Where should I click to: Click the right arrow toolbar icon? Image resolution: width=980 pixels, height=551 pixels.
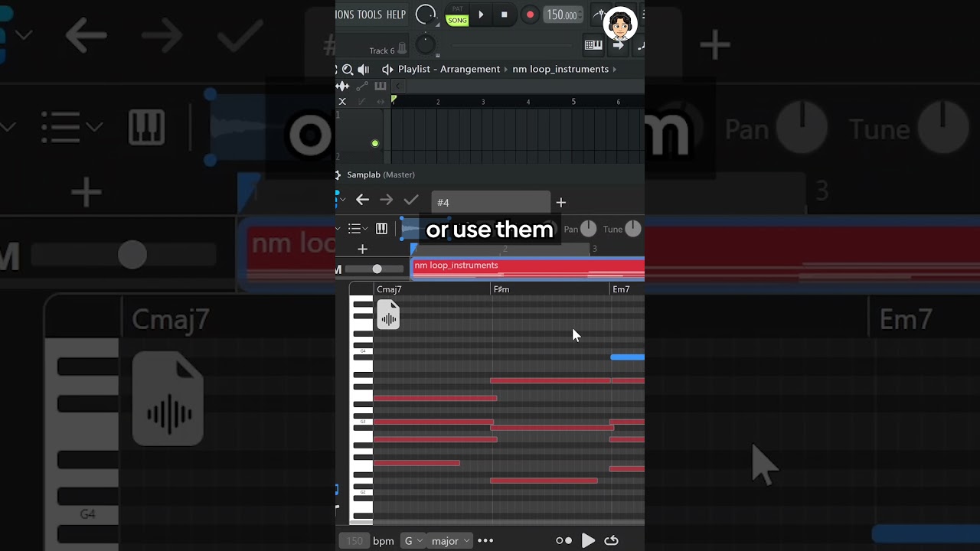tap(619, 45)
